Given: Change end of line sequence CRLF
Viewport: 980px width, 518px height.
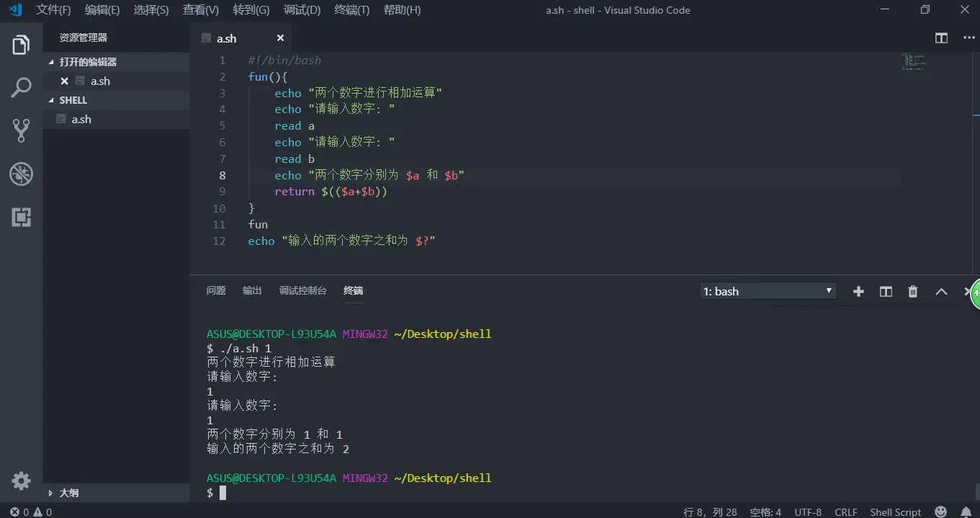Looking at the screenshot, I should (x=846, y=512).
